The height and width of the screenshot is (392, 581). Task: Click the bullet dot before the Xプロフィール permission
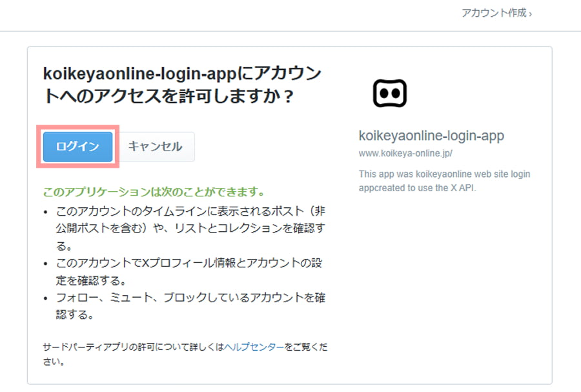[45, 265]
